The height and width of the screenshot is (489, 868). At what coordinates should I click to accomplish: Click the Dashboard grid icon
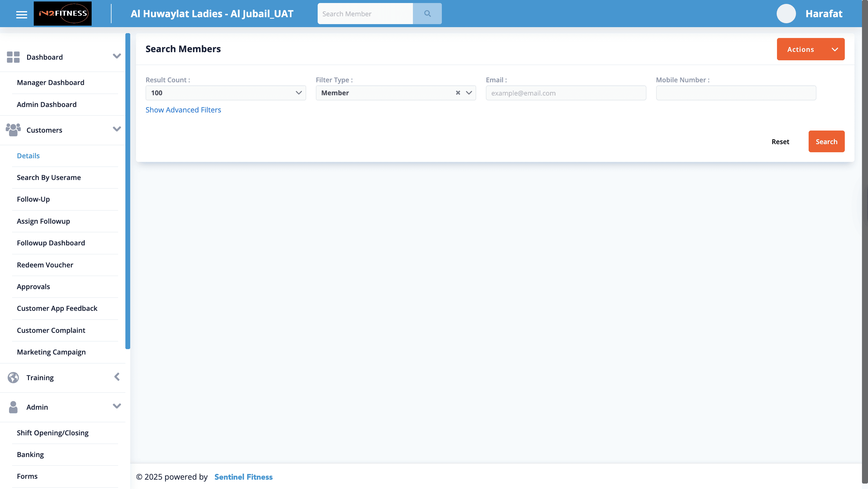pos(13,57)
